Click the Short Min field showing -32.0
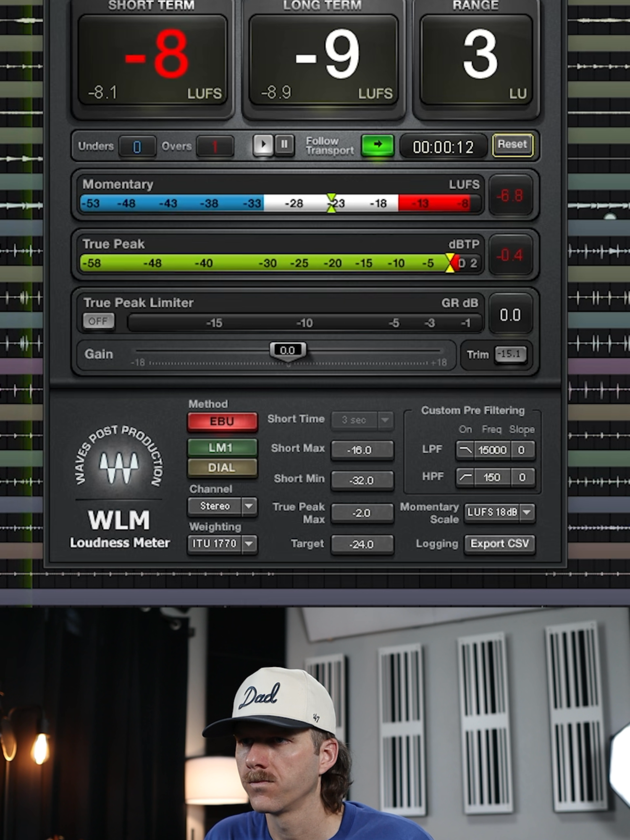The height and width of the screenshot is (840, 630). tap(362, 480)
